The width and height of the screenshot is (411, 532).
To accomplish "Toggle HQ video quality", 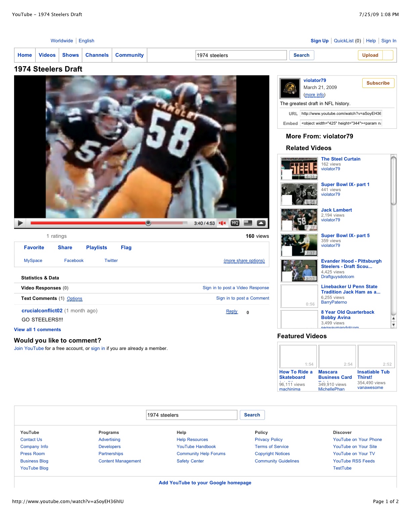I will pos(235,223).
